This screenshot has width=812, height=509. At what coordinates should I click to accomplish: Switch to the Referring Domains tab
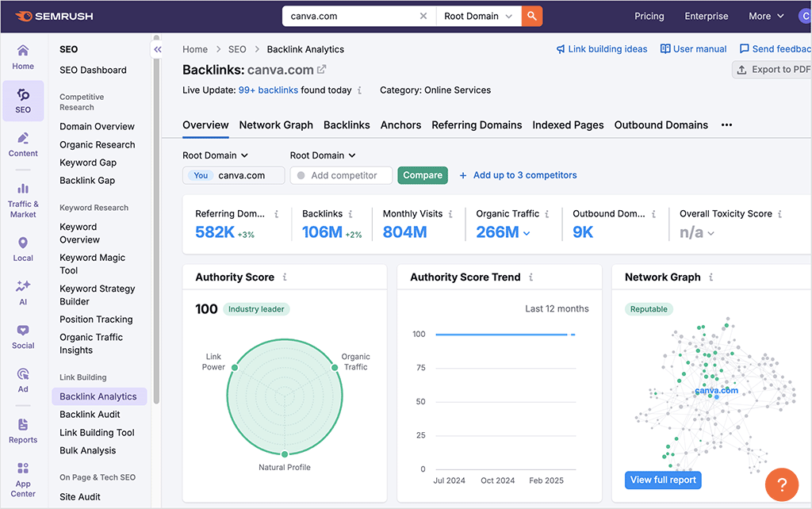point(477,124)
